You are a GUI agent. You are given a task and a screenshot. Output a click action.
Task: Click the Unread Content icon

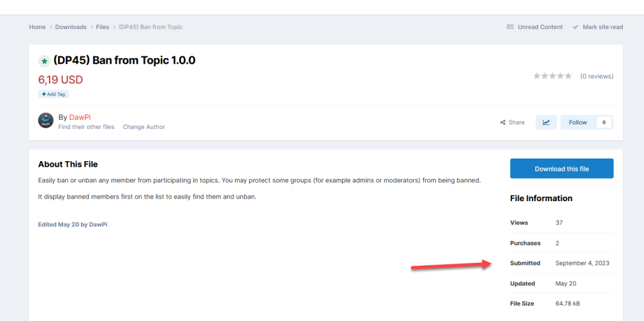(510, 27)
